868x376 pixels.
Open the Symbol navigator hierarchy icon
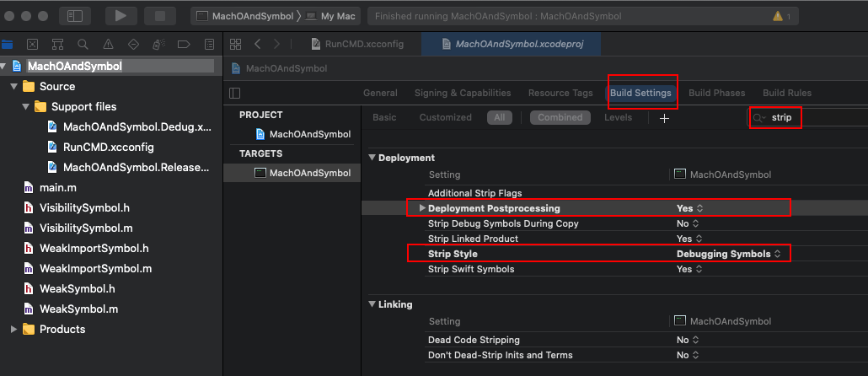[x=57, y=45]
